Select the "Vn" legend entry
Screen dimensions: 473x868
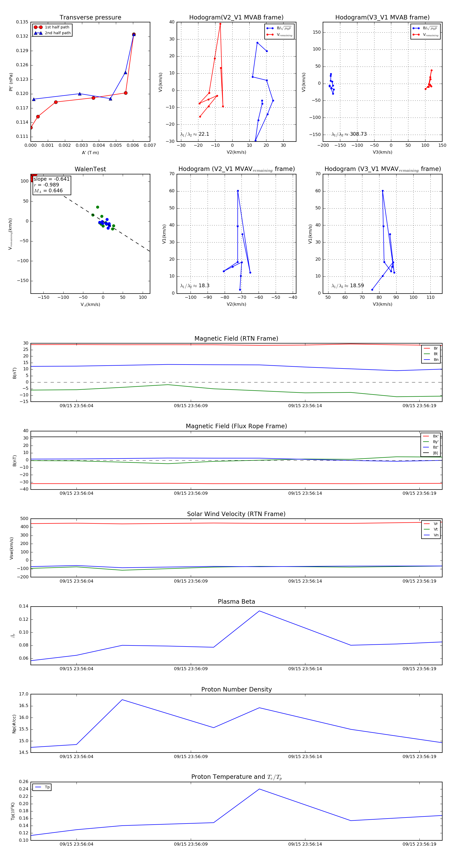point(431,535)
